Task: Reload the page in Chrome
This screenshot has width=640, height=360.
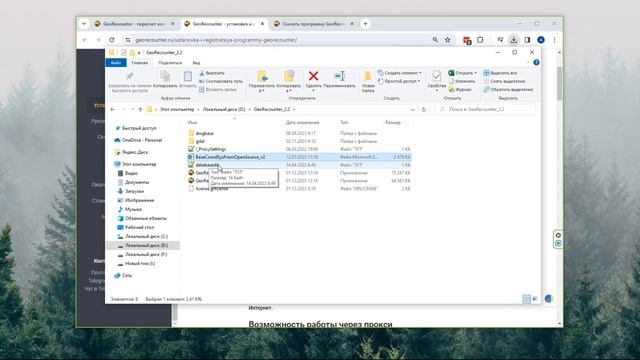Action: coord(111,40)
